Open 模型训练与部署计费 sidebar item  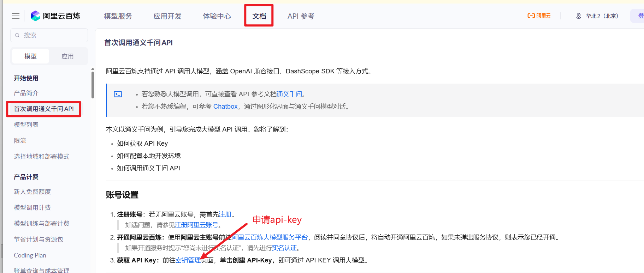[x=42, y=224]
